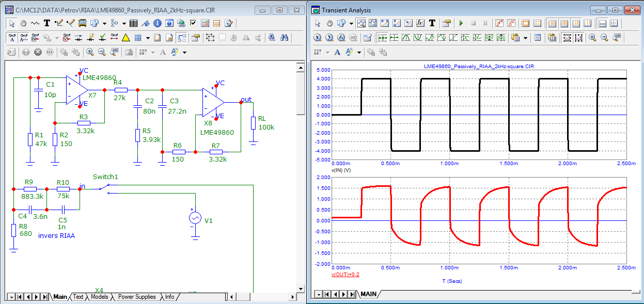Image resolution: width=644 pixels, height=304 pixels.
Task: Click the v(IN) (V) plot label
Action: tap(341, 170)
